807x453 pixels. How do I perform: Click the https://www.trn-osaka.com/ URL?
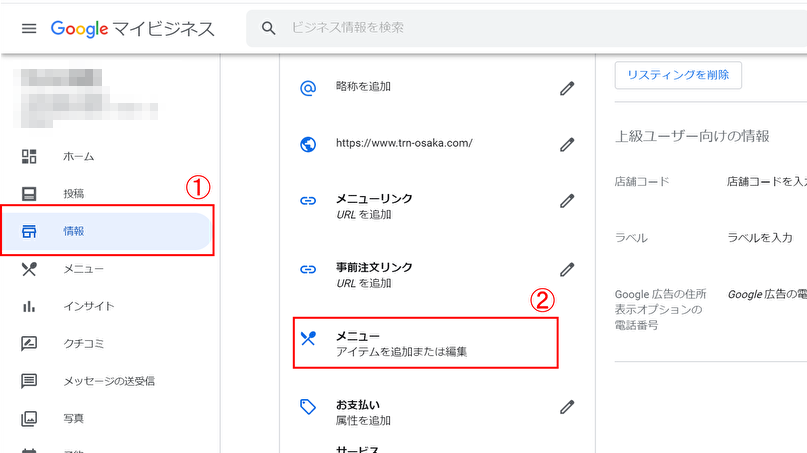click(x=404, y=143)
